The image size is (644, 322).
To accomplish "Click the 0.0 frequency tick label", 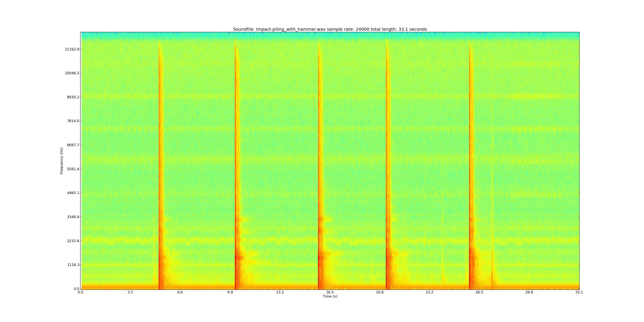I will click(76, 289).
